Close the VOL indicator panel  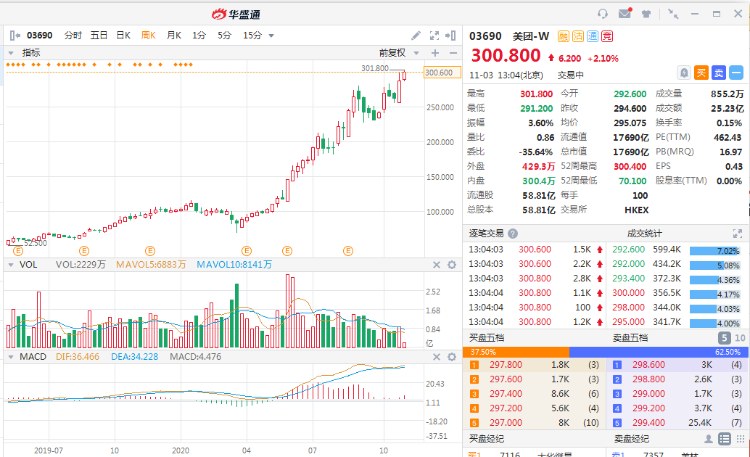coord(436,265)
